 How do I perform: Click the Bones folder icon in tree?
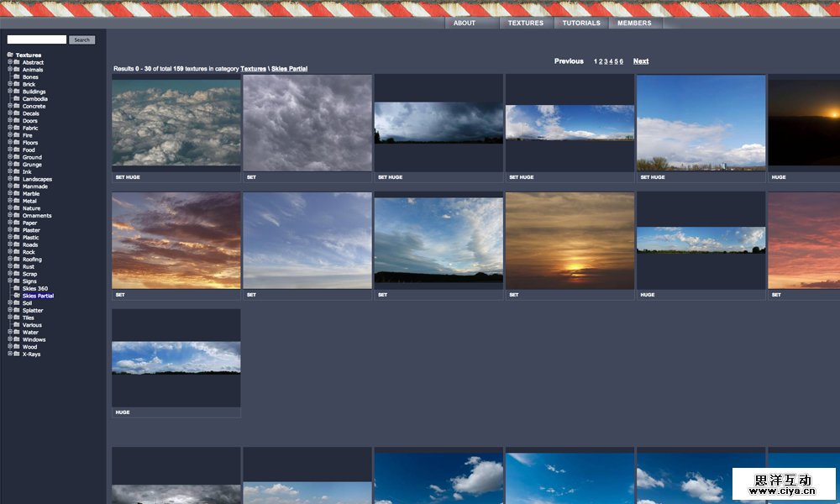(17, 77)
